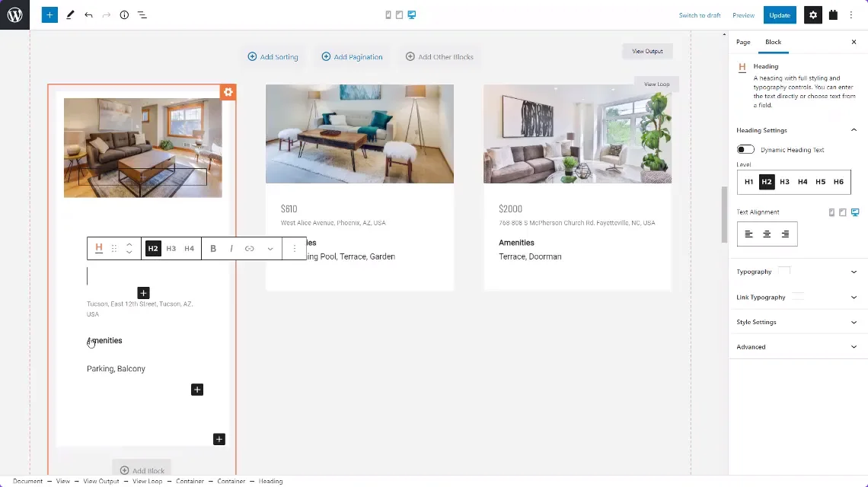Open the editor settings gear
The width and height of the screenshot is (868, 487).
point(813,14)
